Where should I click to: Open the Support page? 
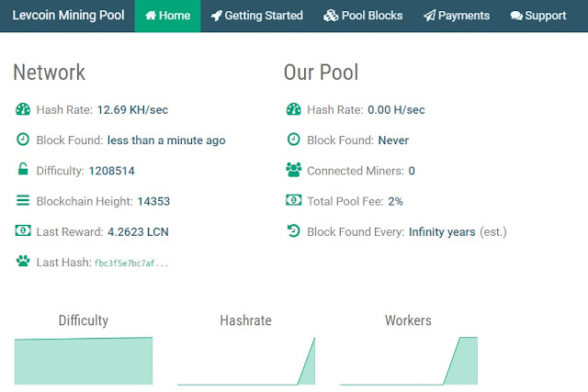(x=538, y=16)
